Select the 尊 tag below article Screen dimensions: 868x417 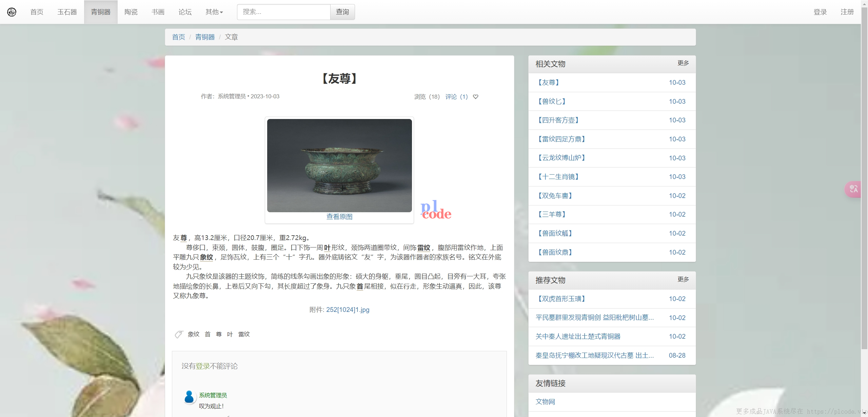[x=219, y=334]
